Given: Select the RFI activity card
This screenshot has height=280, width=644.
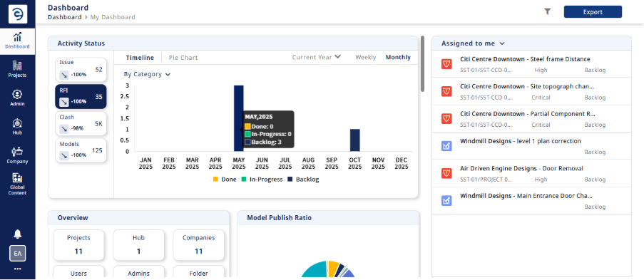Looking at the screenshot, I should pyautogui.click(x=81, y=96).
